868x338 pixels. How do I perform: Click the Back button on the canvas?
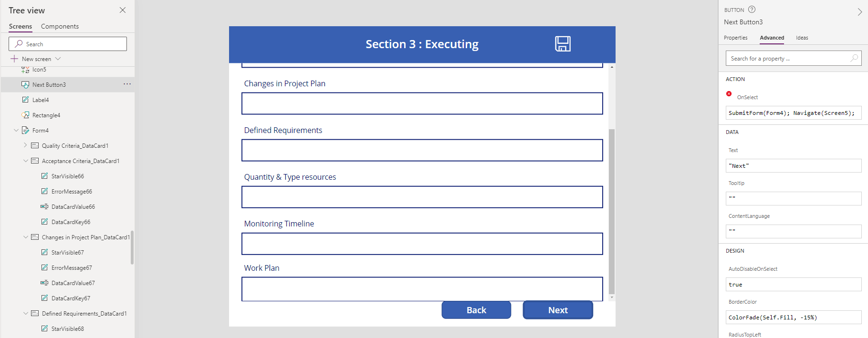[476, 310]
